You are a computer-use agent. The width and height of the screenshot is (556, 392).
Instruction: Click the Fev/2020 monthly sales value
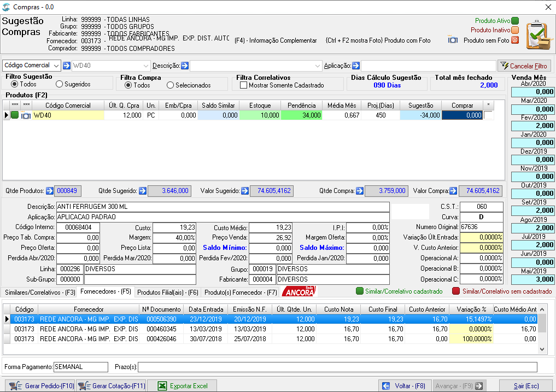(x=533, y=126)
